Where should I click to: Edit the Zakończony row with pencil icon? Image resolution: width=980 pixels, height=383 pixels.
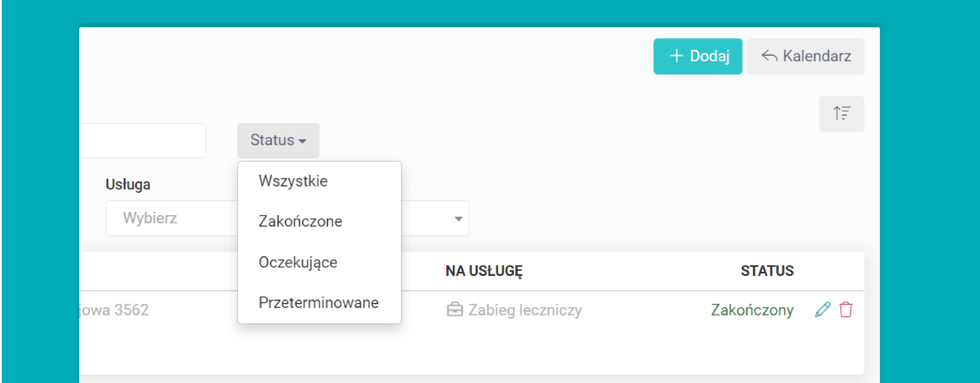tap(822, 309)
